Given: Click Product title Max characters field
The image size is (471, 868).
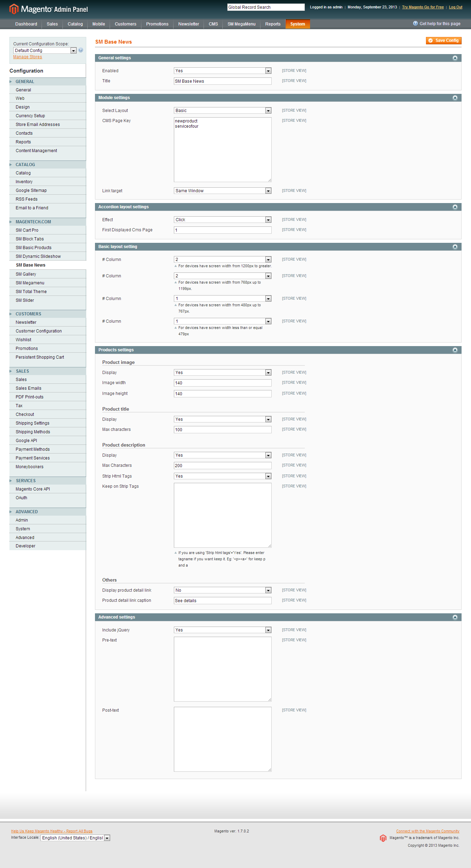Looking at the screenshot, I should 222,430.
